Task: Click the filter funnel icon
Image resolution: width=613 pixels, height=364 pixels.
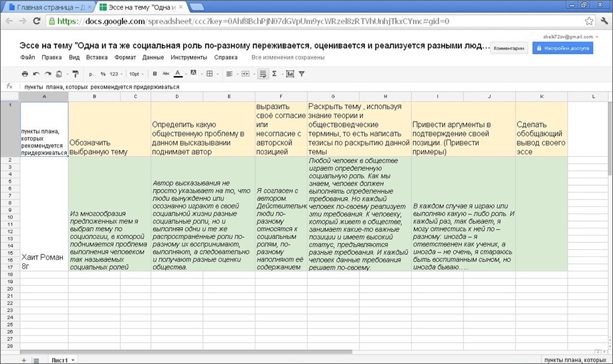Action: [x=301, y=73]
